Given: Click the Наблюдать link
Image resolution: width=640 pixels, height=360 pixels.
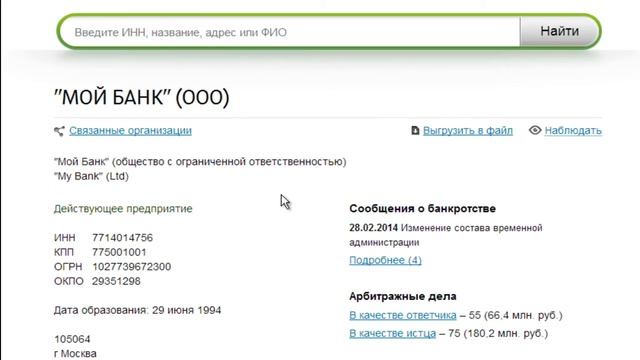Looking at the screenshot, I should (x=573, y=131).
